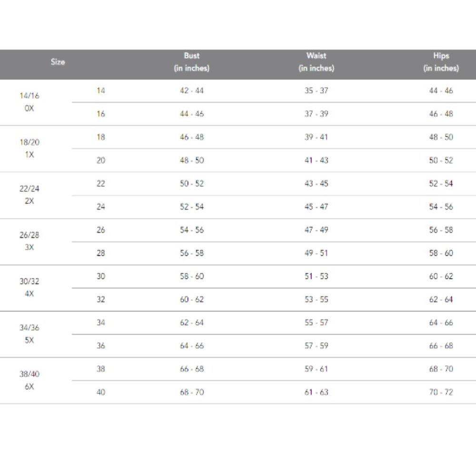The width and height of the screenshot is (476, 476).
Task: Select the 18/20 1X size group
Action: [30, 149]
